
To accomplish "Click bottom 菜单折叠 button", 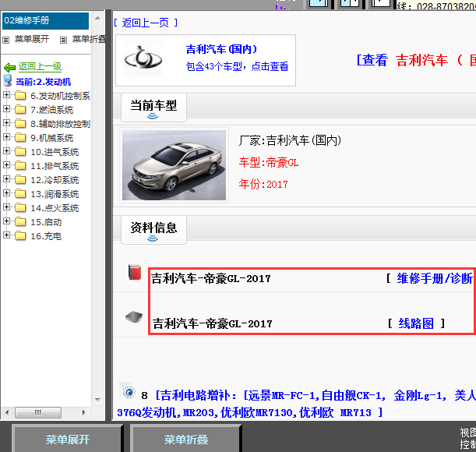I will pyautogui.click(x=185, y=439).
